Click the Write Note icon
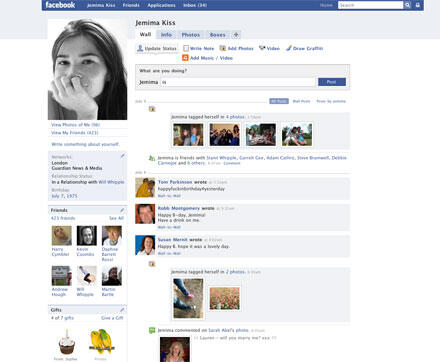The image size is (440, 362). click(x=186, y=48)
